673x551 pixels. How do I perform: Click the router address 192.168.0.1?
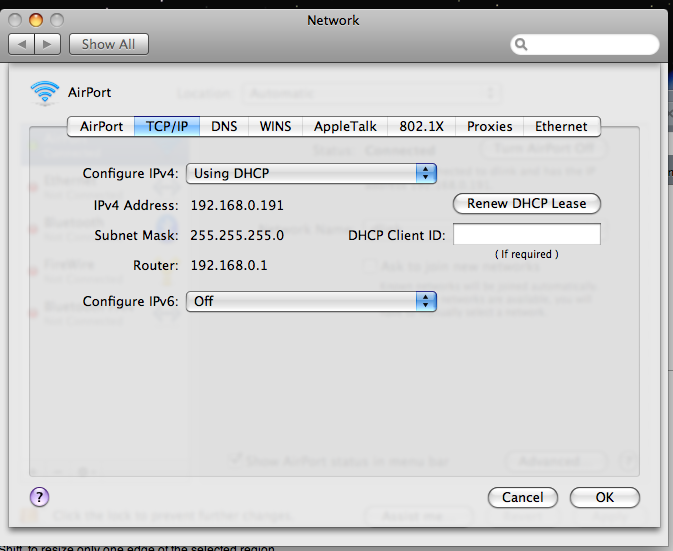click(229, 266)
